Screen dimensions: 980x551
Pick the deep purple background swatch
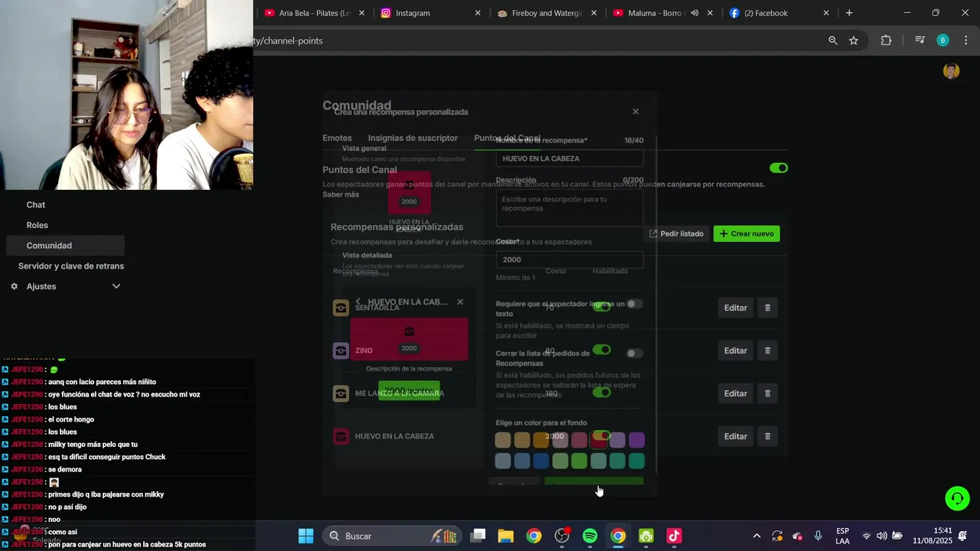(636, 440)
